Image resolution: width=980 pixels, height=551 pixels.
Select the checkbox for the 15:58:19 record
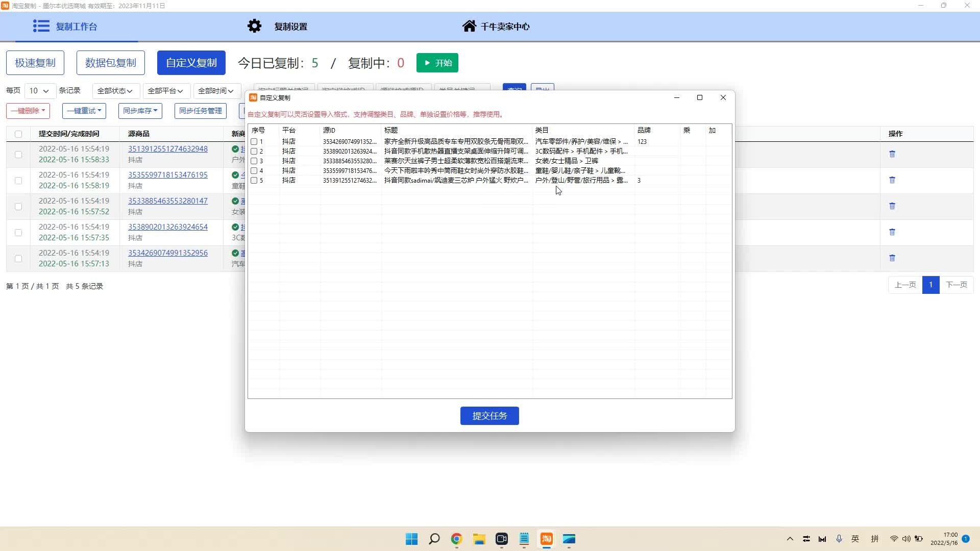point(18,181)
